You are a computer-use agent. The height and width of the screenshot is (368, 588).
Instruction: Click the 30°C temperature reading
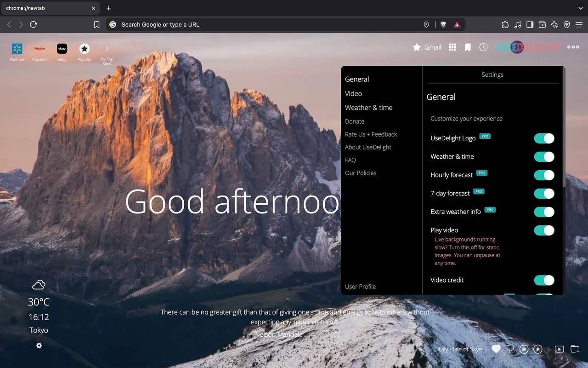coord(39,302)
